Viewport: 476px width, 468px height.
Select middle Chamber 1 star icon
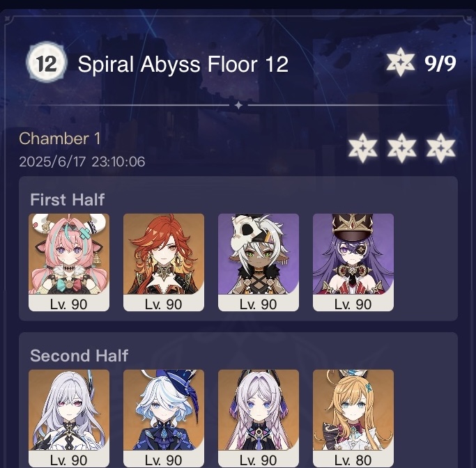point(401,148)
